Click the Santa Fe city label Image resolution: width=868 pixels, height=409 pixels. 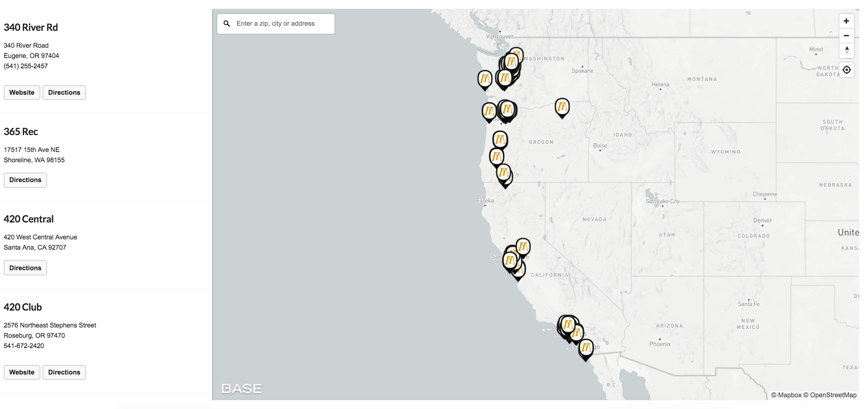coord(749,304)
